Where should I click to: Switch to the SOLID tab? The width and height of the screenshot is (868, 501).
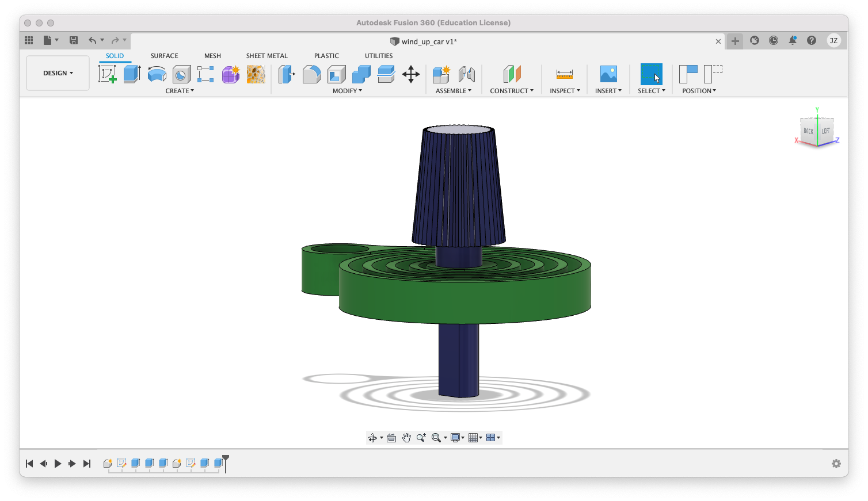[x=115, y=56]
